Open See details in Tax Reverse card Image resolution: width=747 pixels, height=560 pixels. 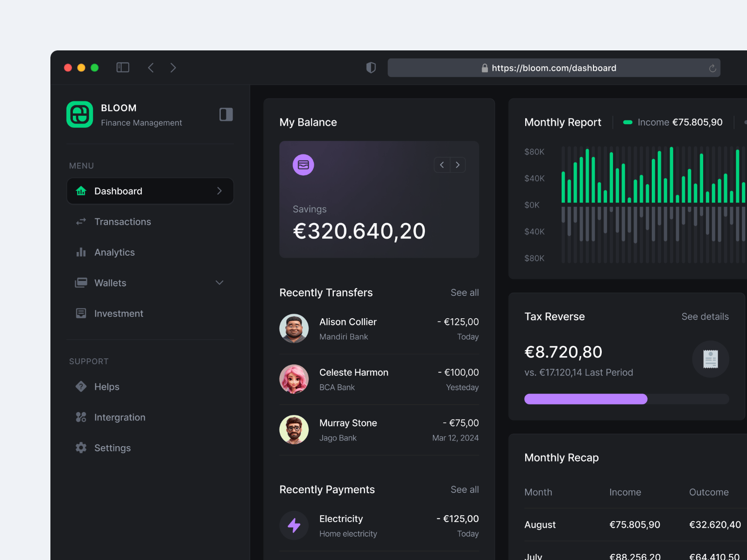[x=705, y=316]
